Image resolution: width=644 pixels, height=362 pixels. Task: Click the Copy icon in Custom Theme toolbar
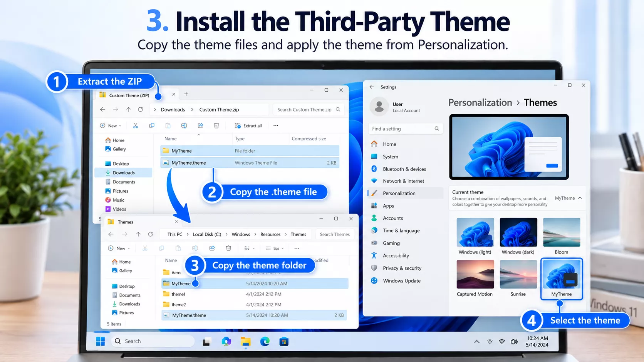point(152,125)
